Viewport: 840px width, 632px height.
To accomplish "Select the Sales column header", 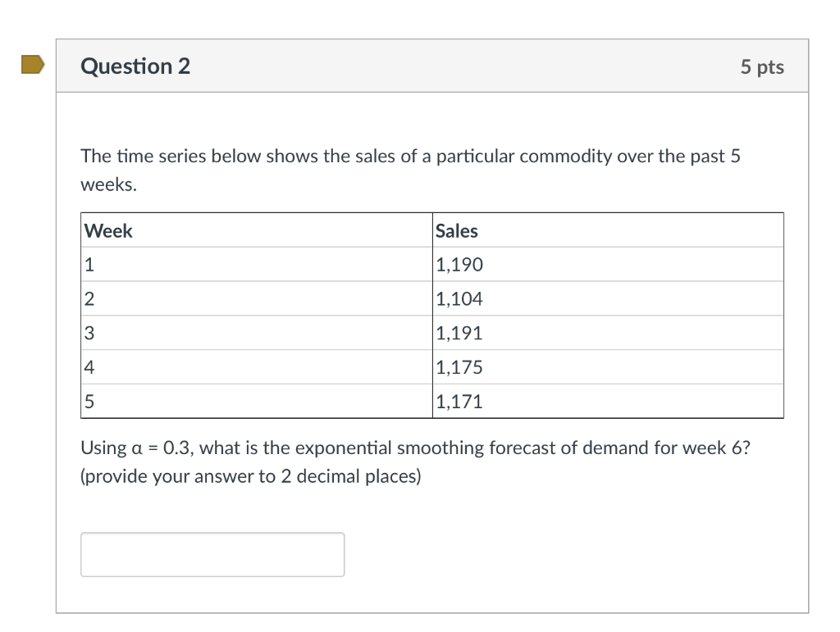I will tap(456, 231).
